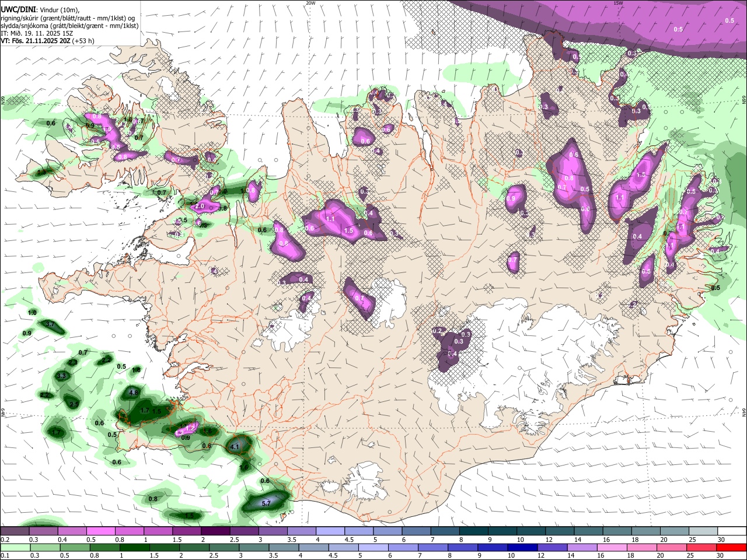Click the 15W longitude label

(x=619, y=3)
